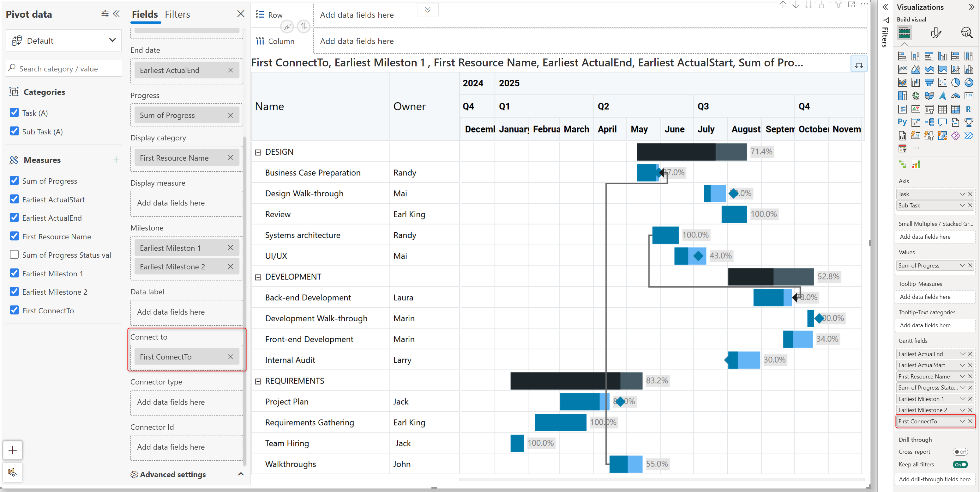Switch to the Filters tab
Viewport: 980px width, 492px height.
pyautogui.click(x=177, y=15)
